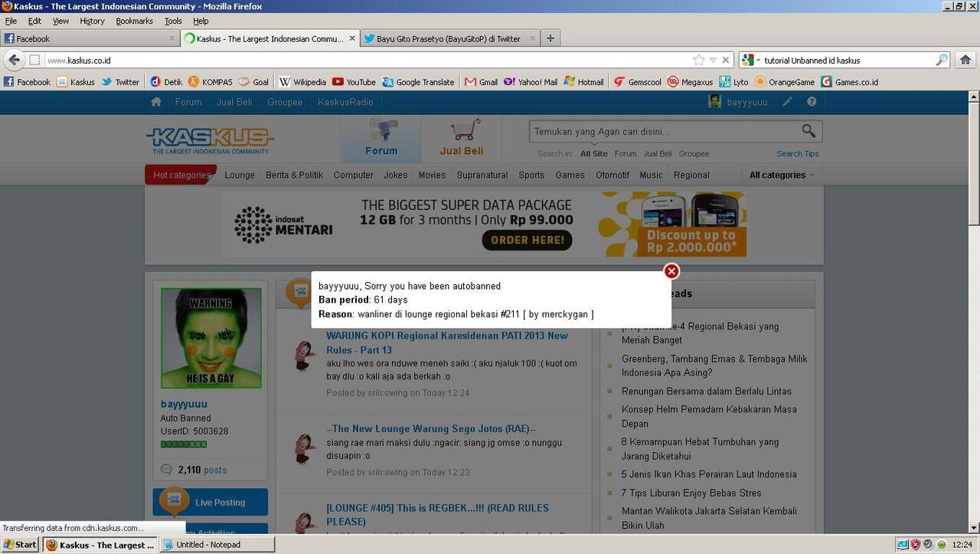Select Jual Beli search filter
980x554 pixels.
coord(658,153)
